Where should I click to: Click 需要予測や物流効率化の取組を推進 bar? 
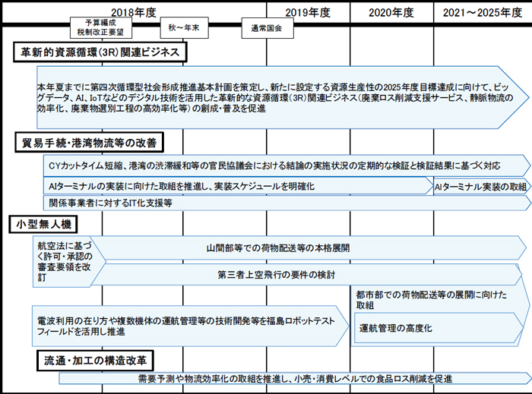295,378
